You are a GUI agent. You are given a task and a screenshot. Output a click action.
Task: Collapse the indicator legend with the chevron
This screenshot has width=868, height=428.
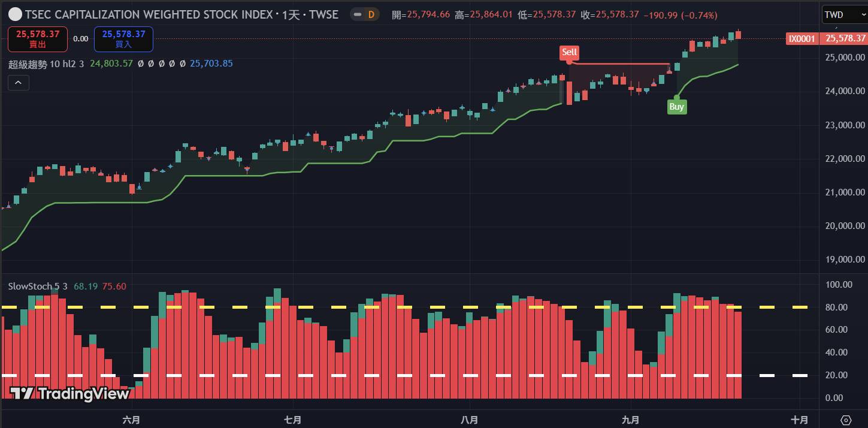coord(18,83)
